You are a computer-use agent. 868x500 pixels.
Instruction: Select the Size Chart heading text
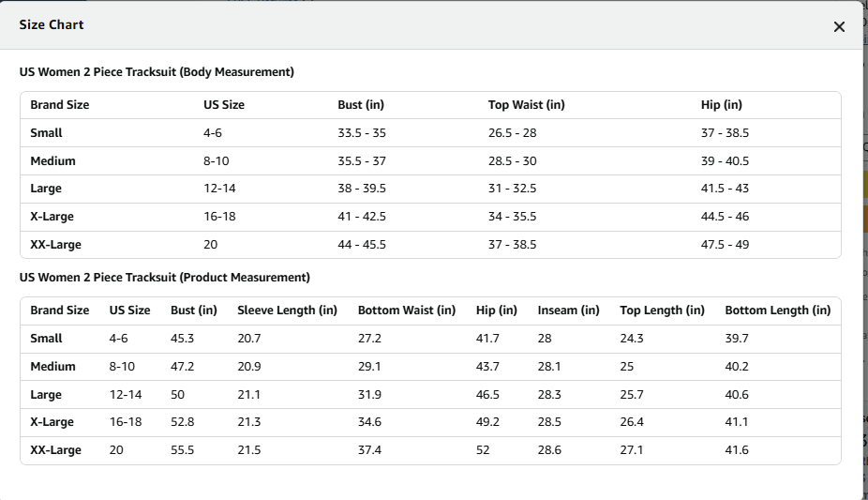click(x=52, y=25)
